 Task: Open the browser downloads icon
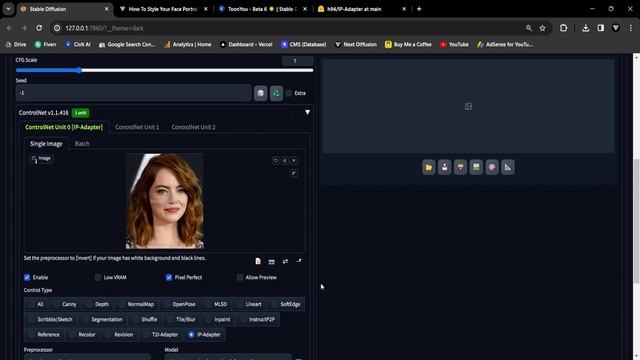[585, 28]
